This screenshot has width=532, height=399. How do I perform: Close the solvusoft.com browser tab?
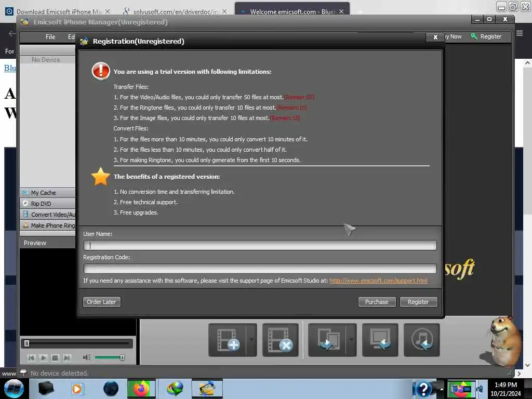224,11
